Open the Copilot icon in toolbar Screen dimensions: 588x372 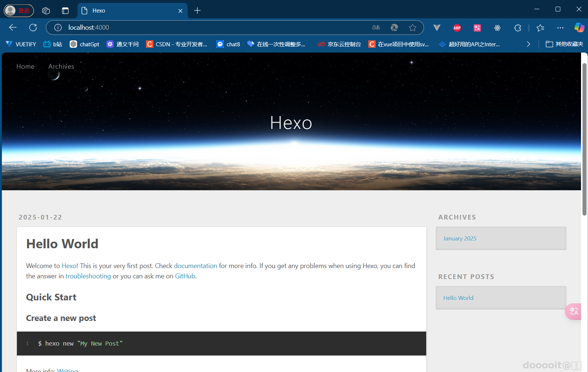tap(579, 28)
